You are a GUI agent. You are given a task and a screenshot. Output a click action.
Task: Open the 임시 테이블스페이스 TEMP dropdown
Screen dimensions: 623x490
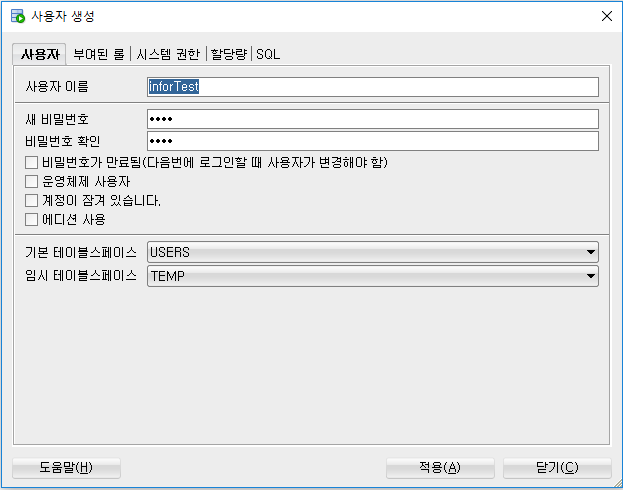pos(373,276)
